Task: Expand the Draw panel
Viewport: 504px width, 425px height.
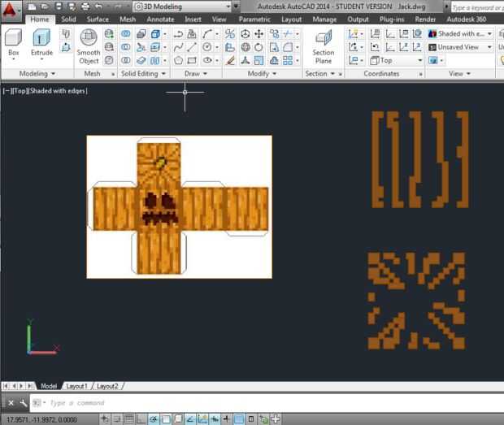Action: pos(196,74)
